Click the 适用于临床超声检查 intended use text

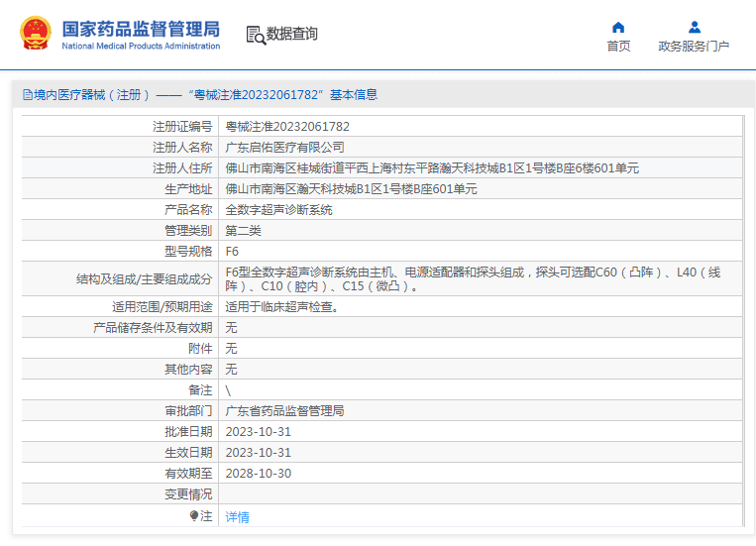pyautogui.click(x=282, y=307)
